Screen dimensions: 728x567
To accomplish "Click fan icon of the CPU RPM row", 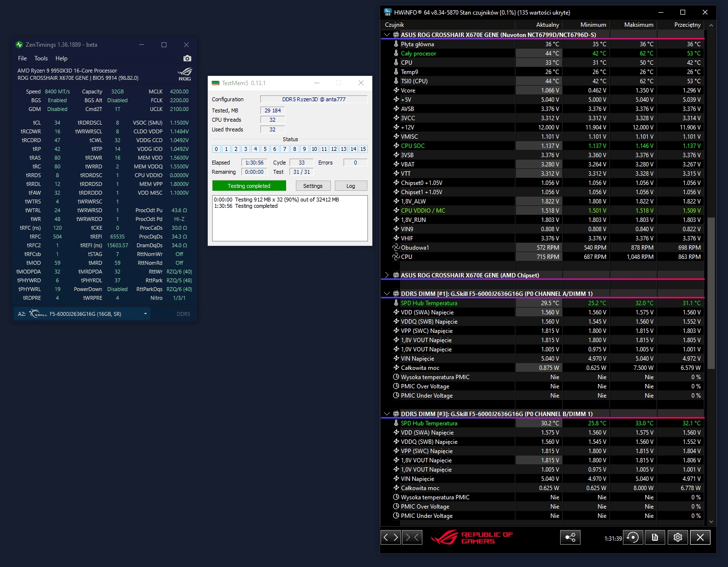I will click(396, 256).
